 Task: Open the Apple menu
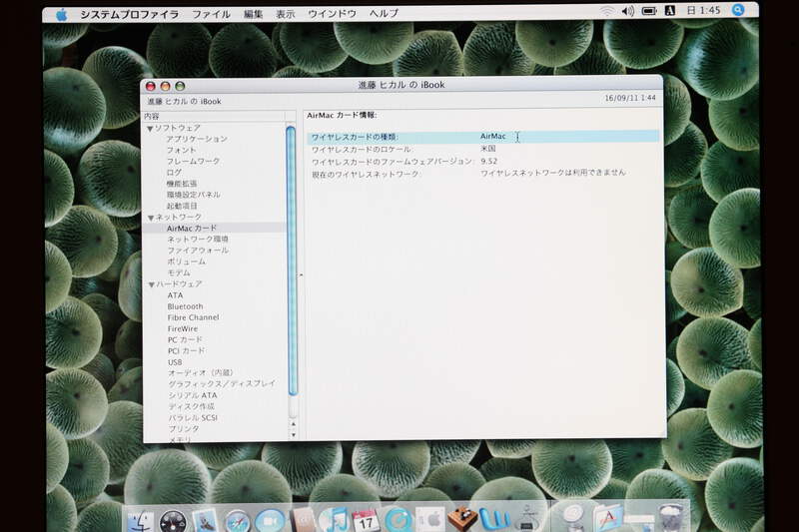pos(61,14)
